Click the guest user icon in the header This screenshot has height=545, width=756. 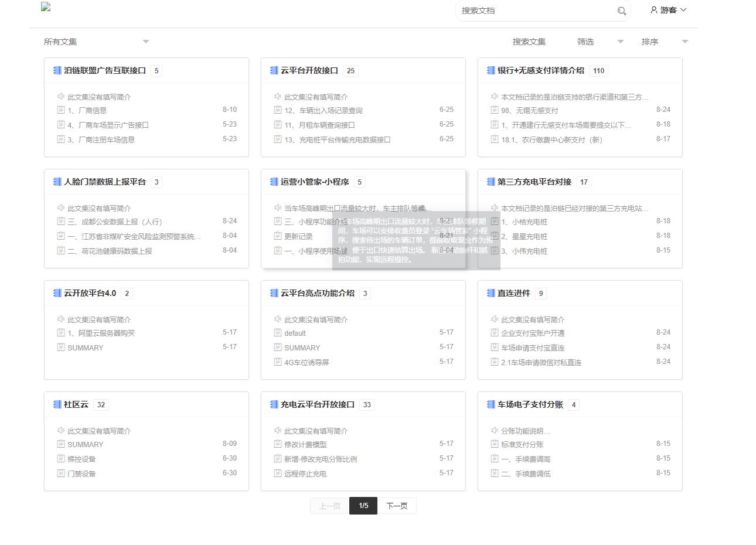[653, 9]
